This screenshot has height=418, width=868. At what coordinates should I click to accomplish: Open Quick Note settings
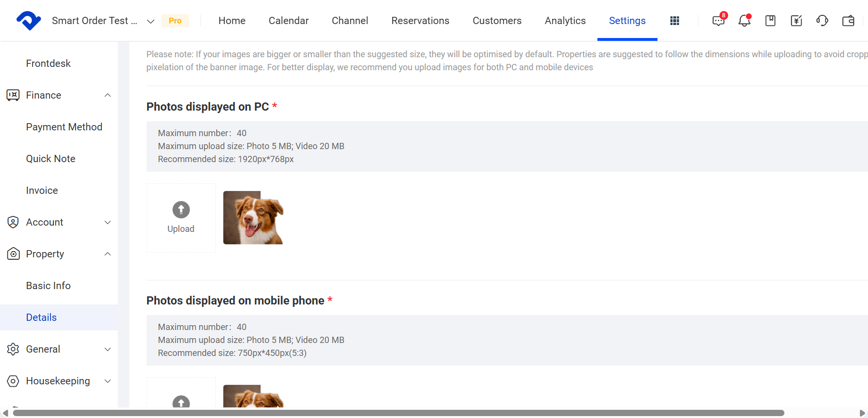tap(50, 159)
